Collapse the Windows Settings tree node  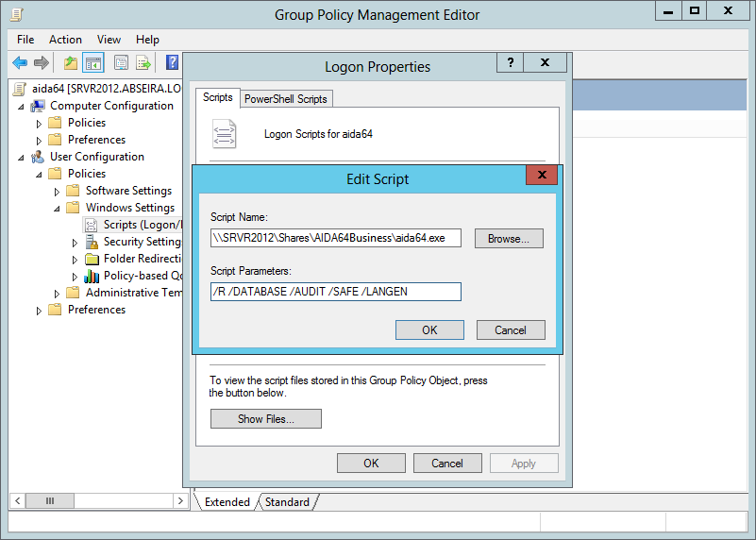[x=57, y=208]
